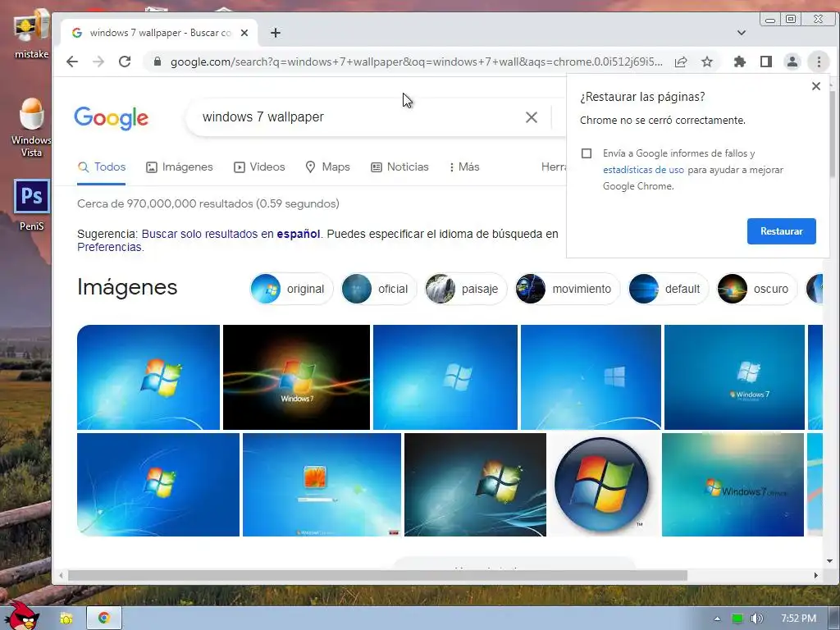Screen dimensions: 840x630
Task: Open the Windows 7 login screen thumbnail
Action: (322, 484)
